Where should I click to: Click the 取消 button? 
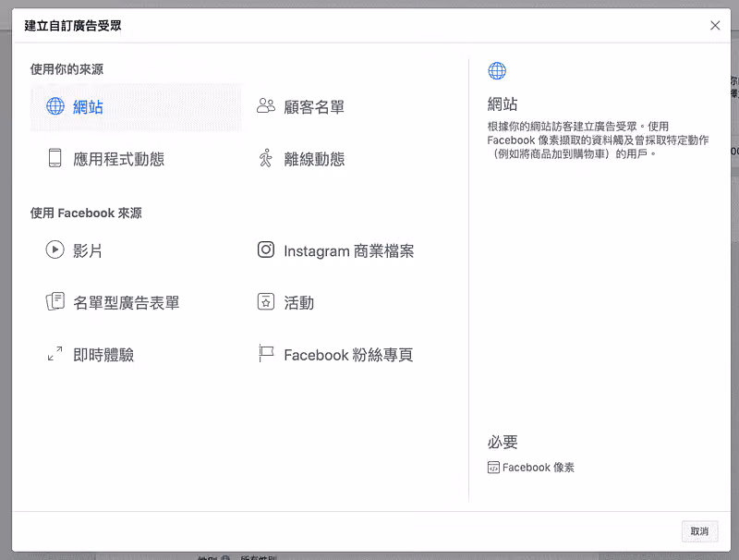pos(699,531)
